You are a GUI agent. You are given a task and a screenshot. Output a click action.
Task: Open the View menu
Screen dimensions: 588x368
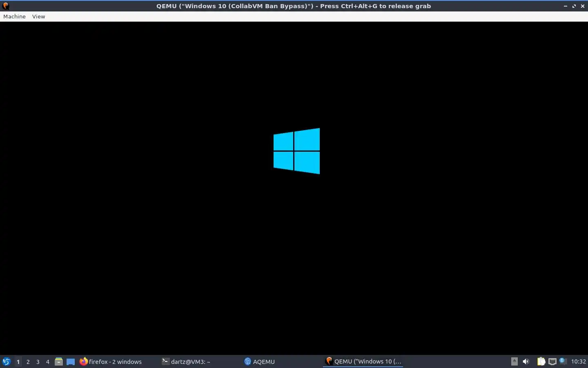tap(38, 16)
